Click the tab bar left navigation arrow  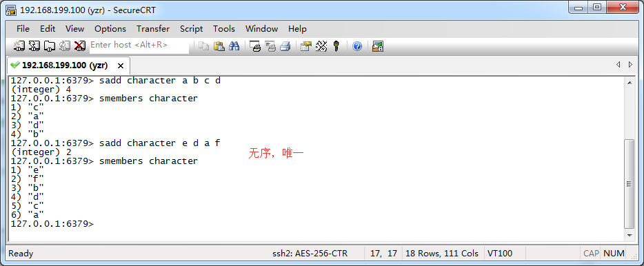point(618,65)
